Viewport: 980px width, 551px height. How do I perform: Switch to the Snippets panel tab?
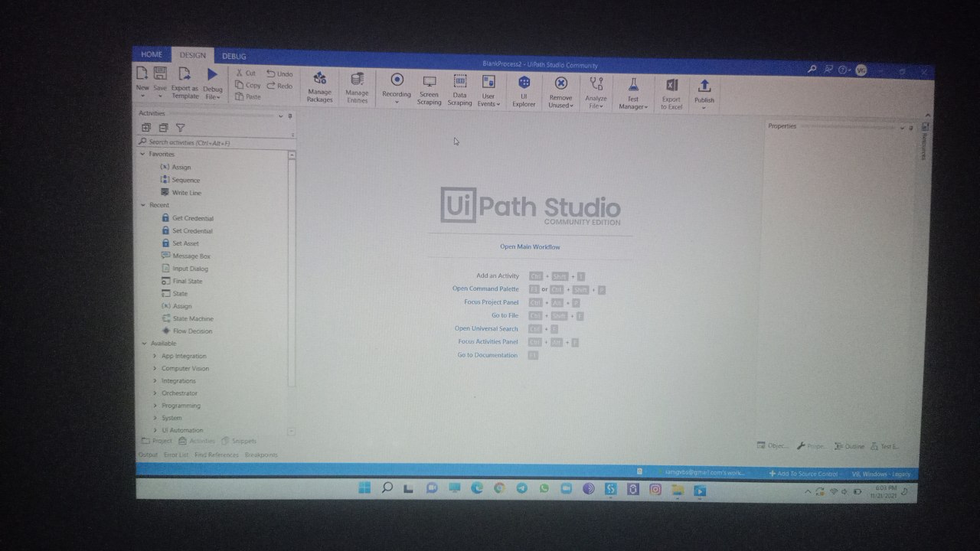(239, 442)
